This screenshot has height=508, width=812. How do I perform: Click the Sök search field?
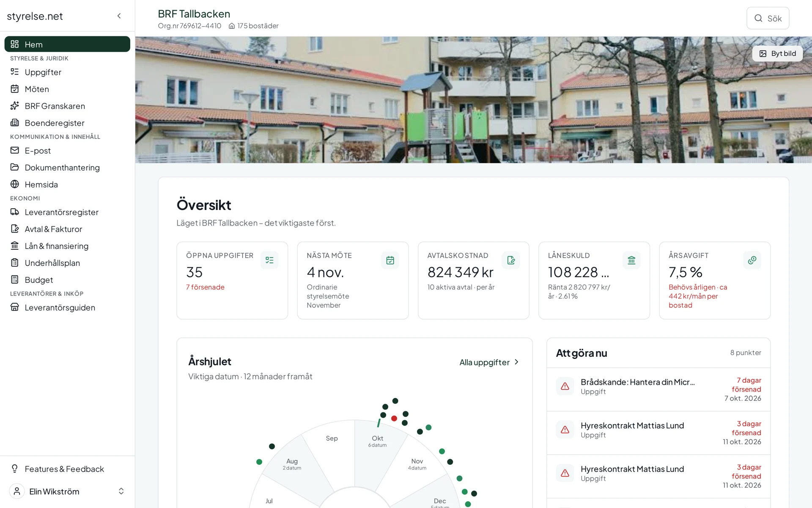coord(768,18)
